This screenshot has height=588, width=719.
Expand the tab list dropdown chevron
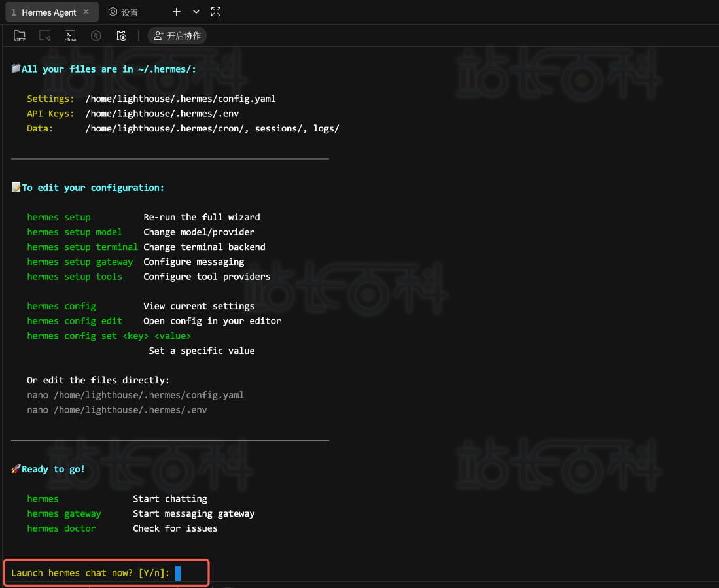click(196, 12)
